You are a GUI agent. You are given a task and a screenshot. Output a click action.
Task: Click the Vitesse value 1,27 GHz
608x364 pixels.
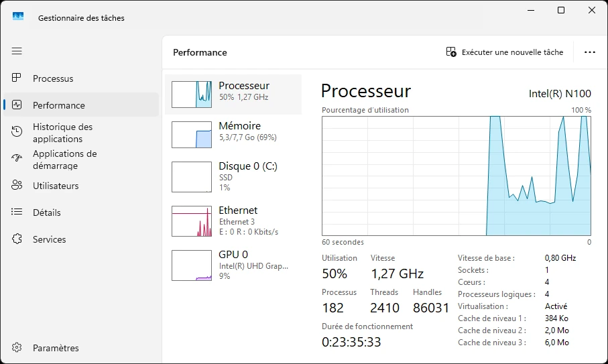click(397, 274)
